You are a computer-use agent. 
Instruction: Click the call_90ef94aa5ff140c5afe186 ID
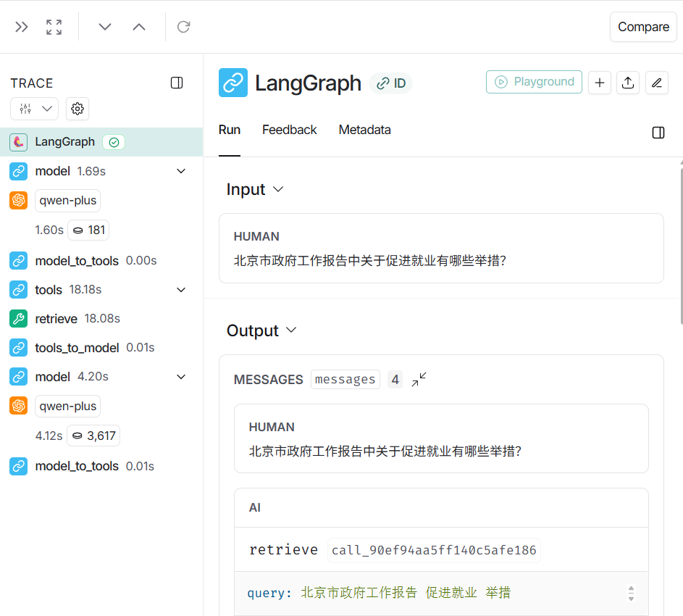point(434,550)
